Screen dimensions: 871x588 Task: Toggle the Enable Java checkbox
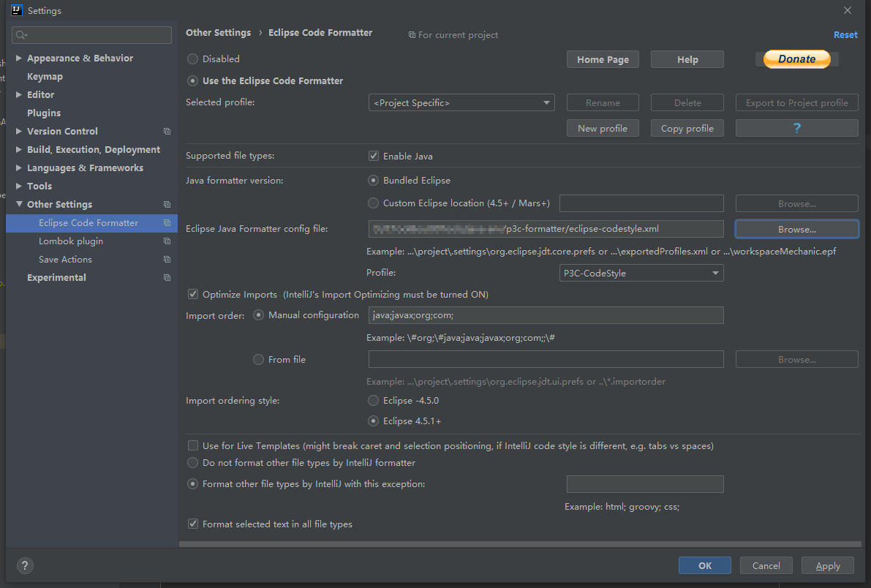(x=374, y=157)
